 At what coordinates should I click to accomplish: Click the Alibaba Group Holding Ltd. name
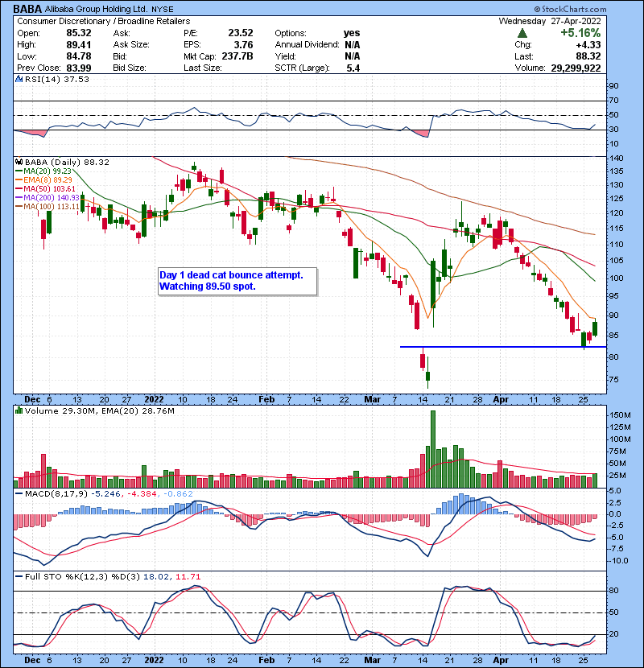pyautogui.click(x=97, y=9)
